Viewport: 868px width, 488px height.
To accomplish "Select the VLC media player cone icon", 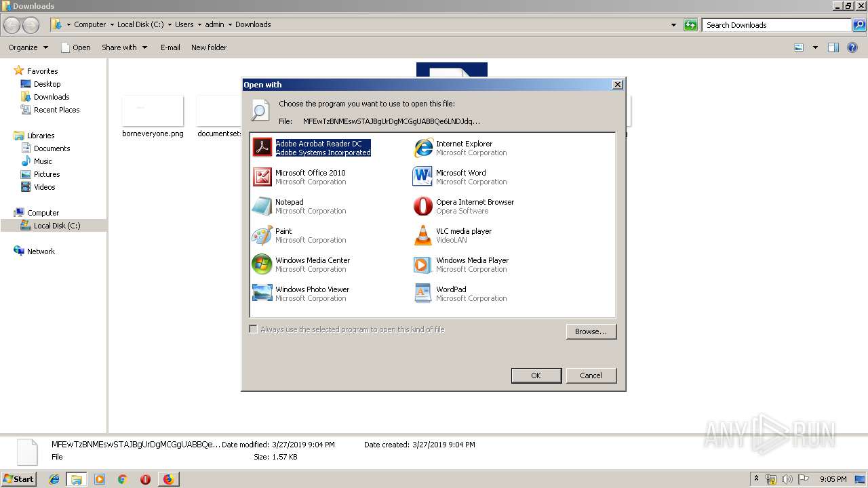I will click(x=423, y=235).
